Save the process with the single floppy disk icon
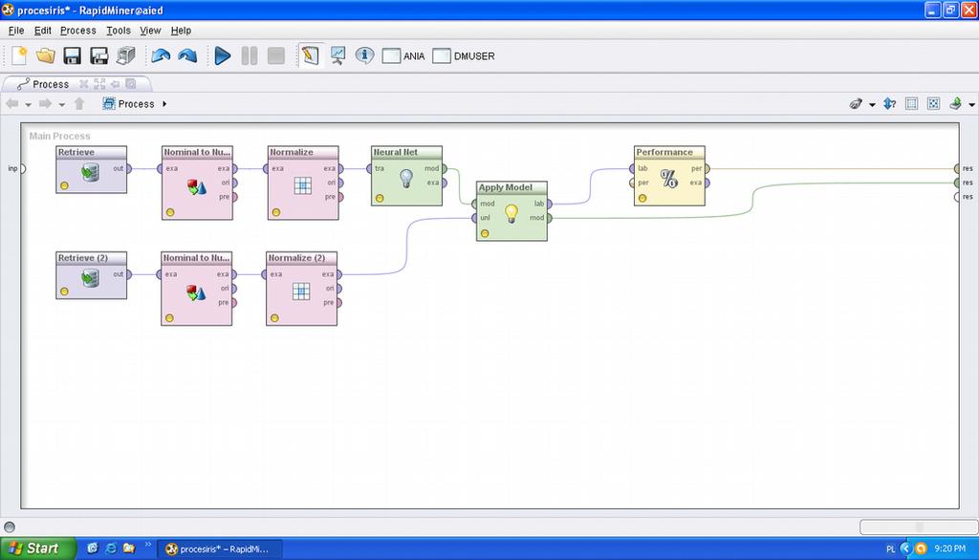Image resolution: width=979 pixels, height=560 pixels. [73, 55]
